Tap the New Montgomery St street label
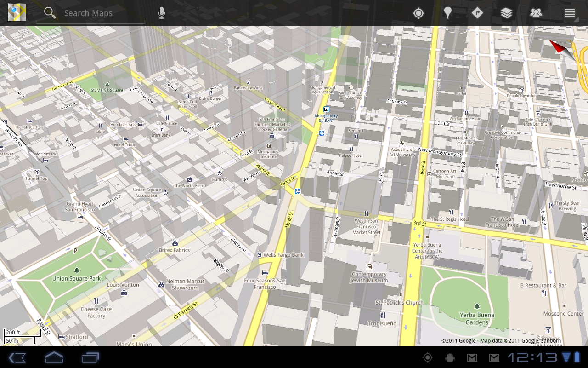The width and height of the screenshot is (588, 368). pos(440,152)
